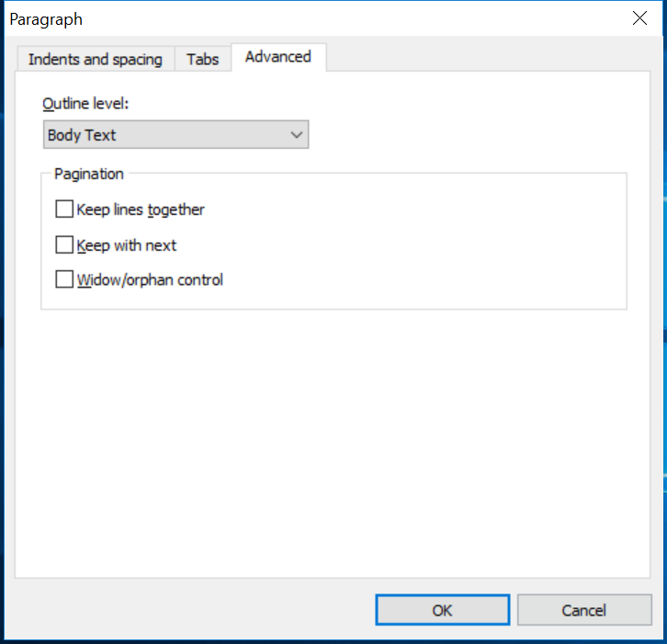
Task: Click the 'Body Text' value in combo box
Action: pos(83,135)
